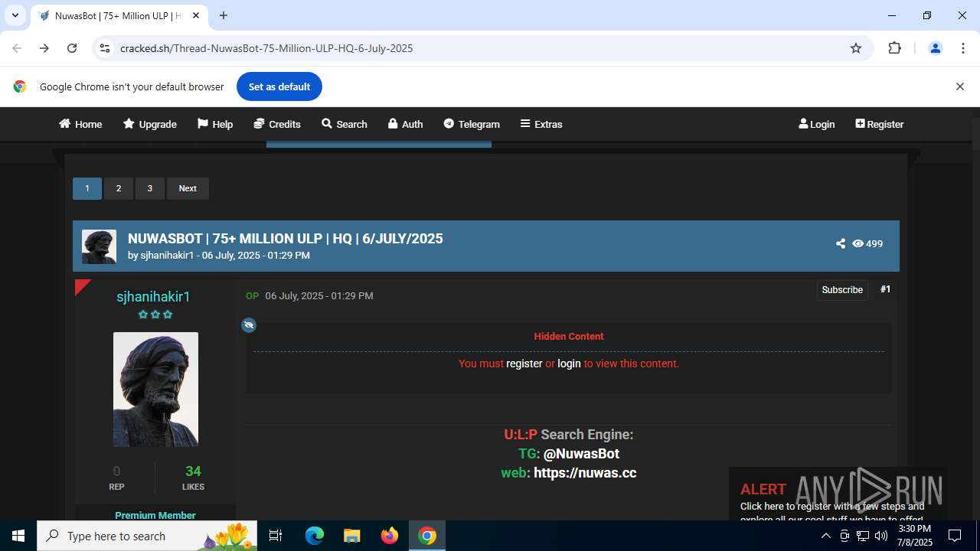Click the site information icon in address bar
This screenshot has height=551, width=980.
pyautogui.click(x=105, y=48)
